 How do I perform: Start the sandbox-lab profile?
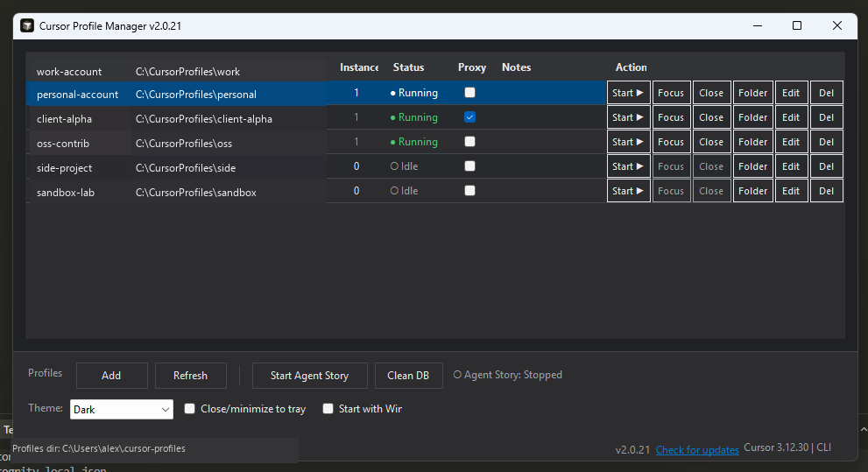click(x=628, y=191)
